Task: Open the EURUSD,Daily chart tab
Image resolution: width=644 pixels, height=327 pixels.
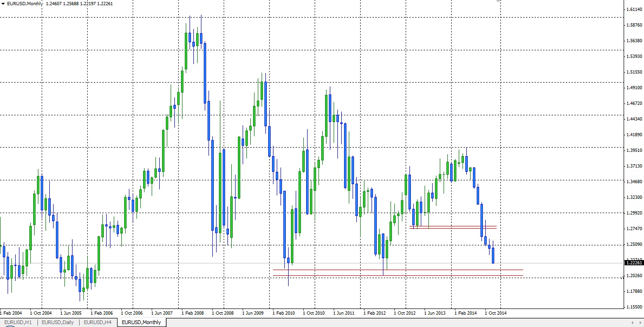Action: [58, 323]
